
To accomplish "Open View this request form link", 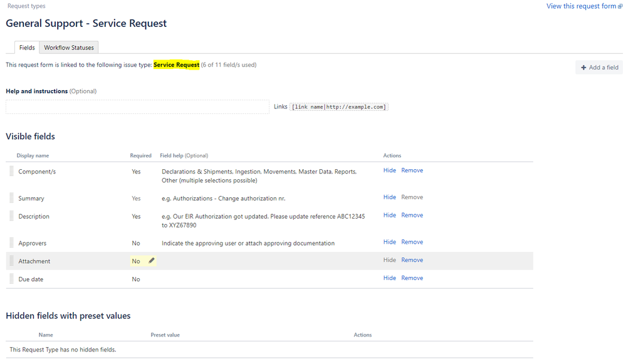I will click(x=584, y=6).
